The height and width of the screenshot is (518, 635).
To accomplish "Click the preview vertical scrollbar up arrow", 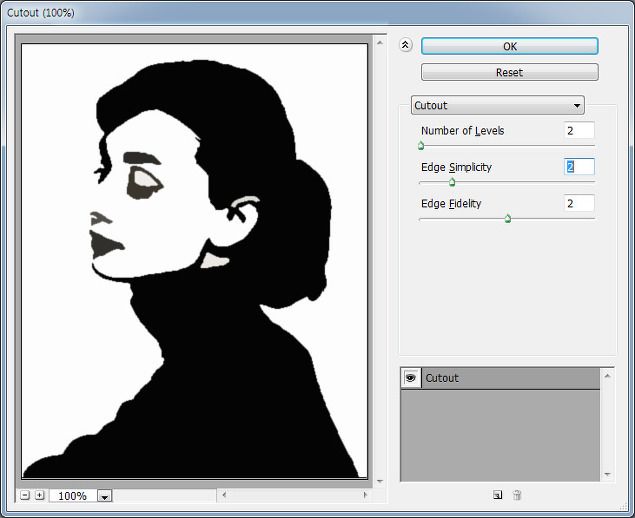I will [379, 43].
